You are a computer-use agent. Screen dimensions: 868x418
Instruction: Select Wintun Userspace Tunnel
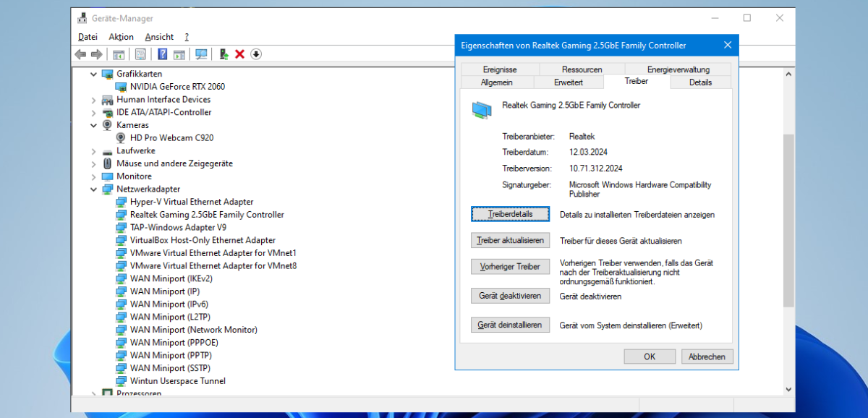[178, 381]
